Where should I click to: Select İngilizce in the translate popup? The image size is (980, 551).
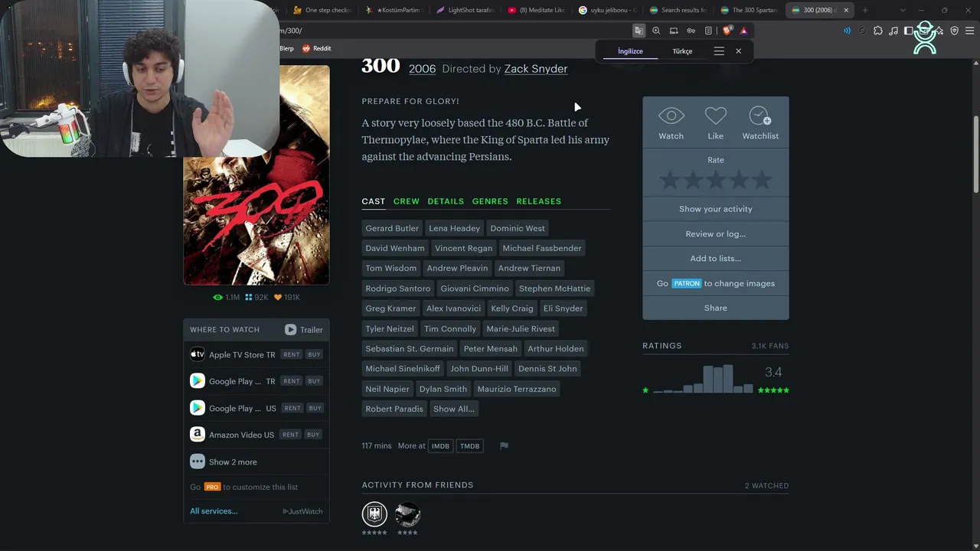pos(630,51)
